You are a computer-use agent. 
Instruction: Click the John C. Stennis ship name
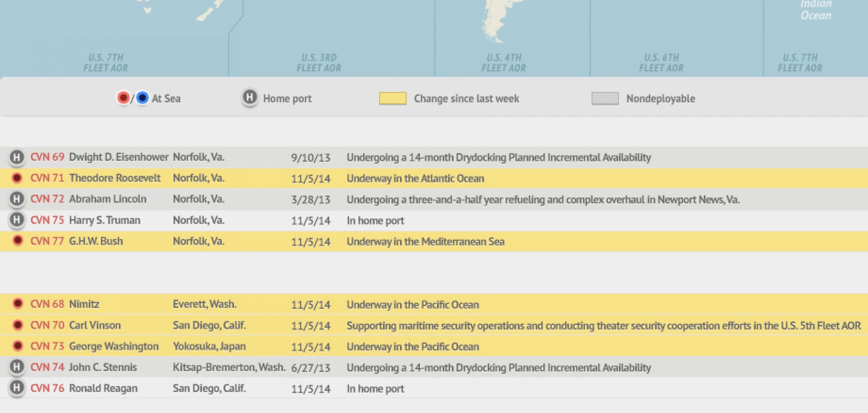103,367
